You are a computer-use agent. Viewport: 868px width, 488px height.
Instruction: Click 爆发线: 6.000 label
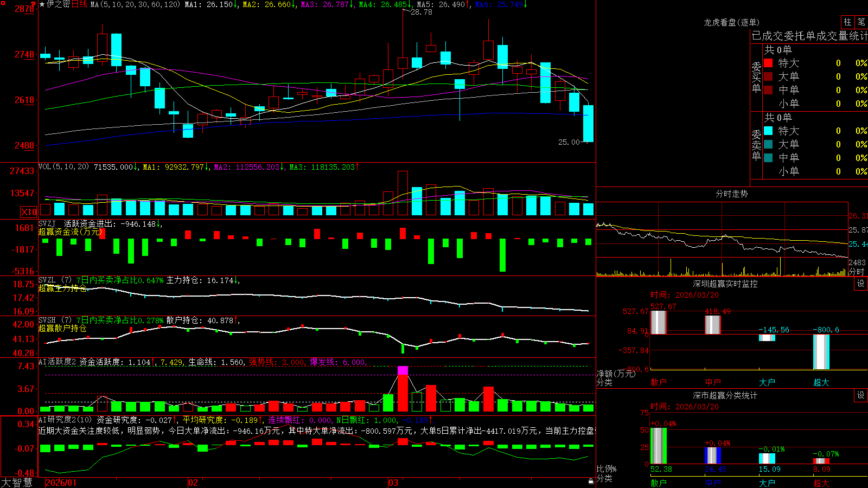point(338,362)
